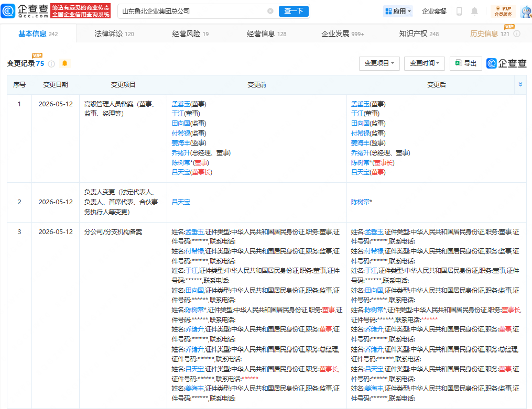Open VIP member service icon
532x409 pixels.
click(503, 11)
